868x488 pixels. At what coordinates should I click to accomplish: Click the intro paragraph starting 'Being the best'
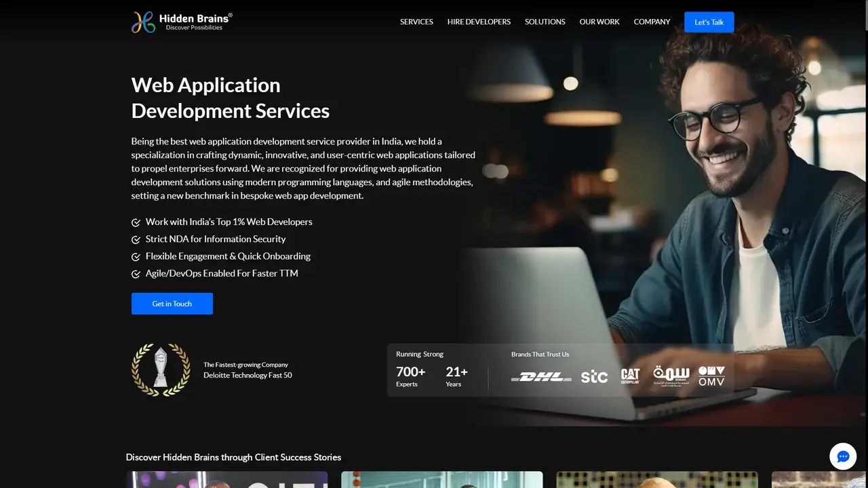[x=303, y=168]
